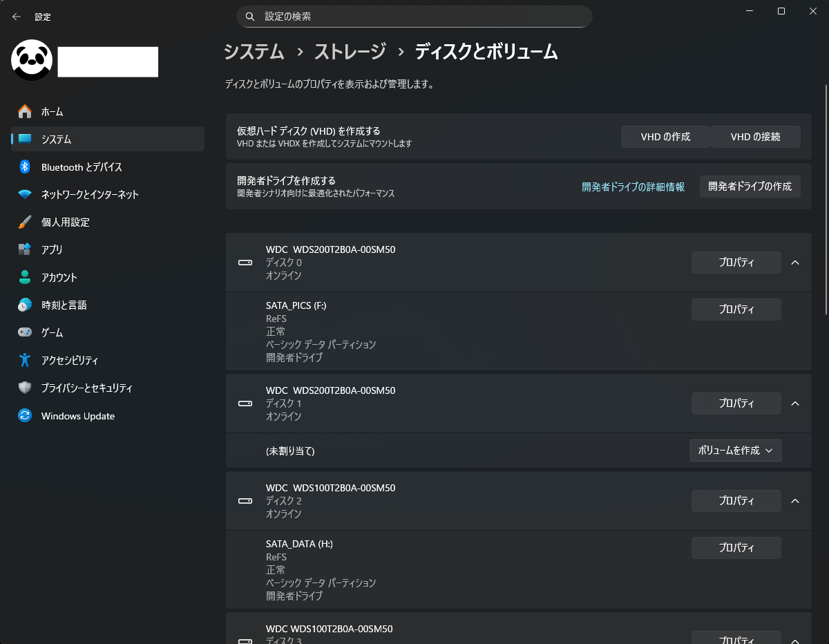
Task: Select the 時刻と言語 globe icon
Action: tap(25, 305)
